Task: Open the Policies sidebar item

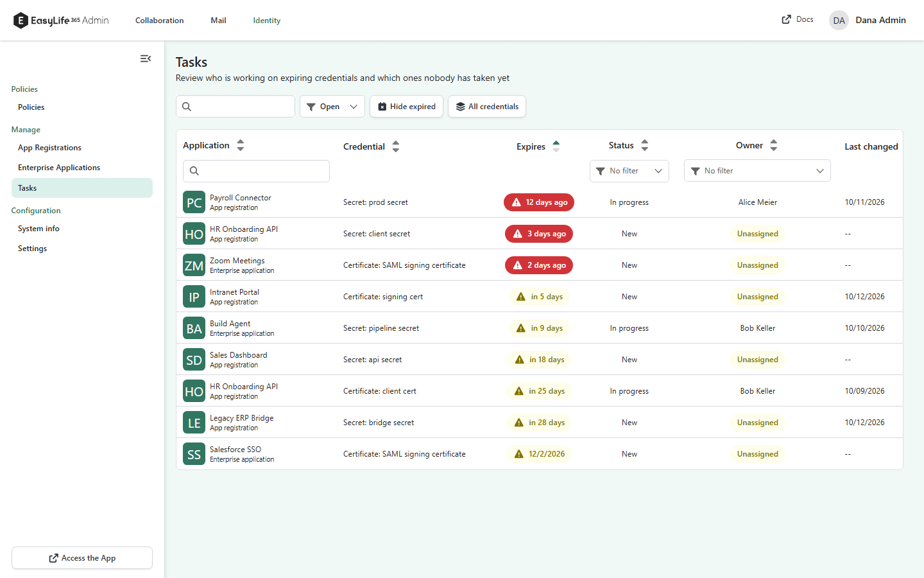Action: (x=82, y=107)
